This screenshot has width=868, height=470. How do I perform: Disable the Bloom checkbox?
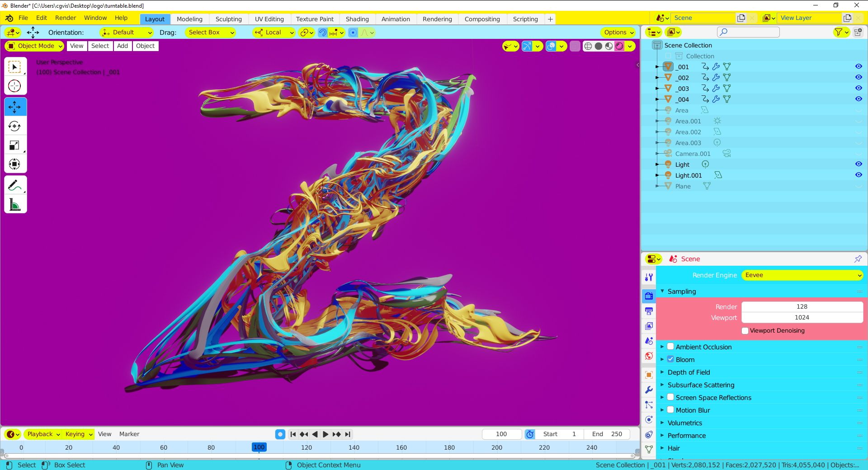click(670, 359)
